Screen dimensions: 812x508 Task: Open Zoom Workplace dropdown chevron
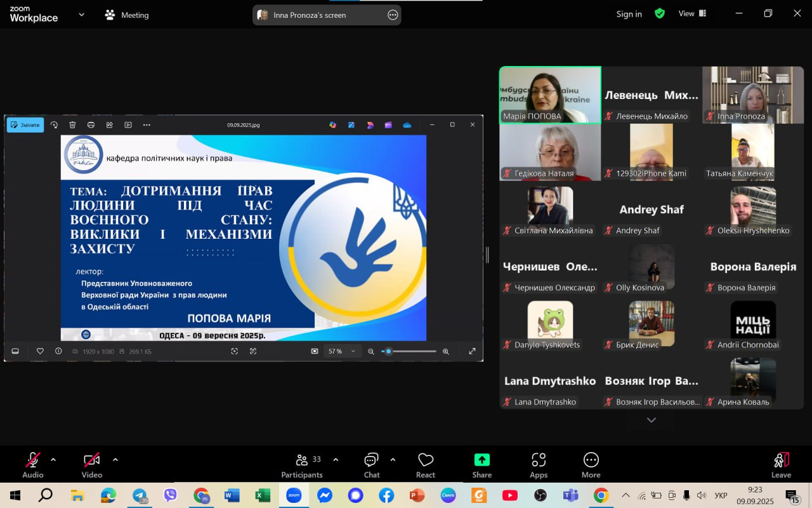point(81,14)
